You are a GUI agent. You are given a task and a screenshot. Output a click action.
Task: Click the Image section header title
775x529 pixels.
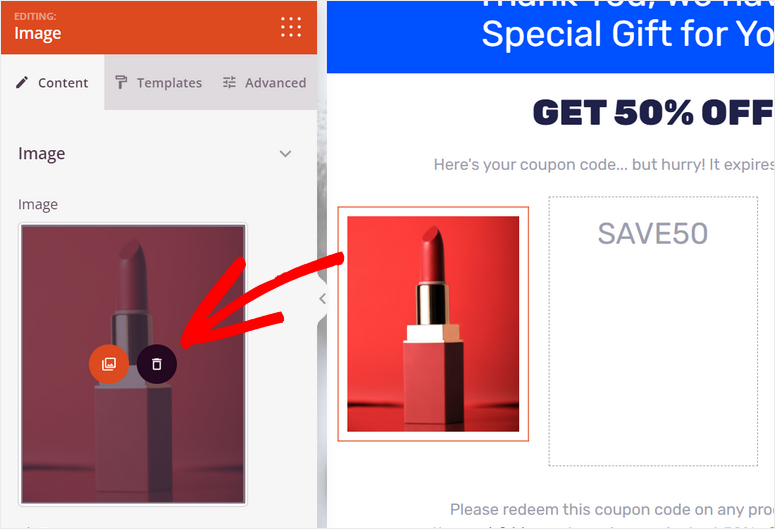pos(42,154)
